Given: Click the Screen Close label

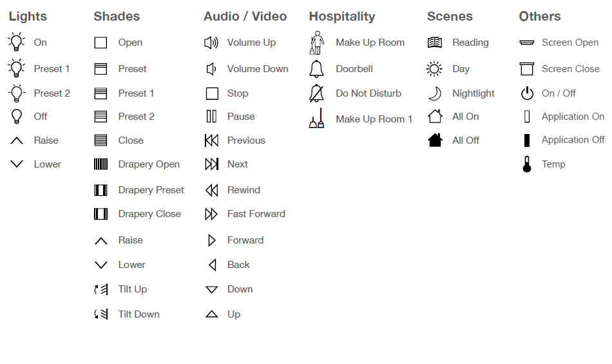Looking at the screenshot, I should click(x=570, y=69).
